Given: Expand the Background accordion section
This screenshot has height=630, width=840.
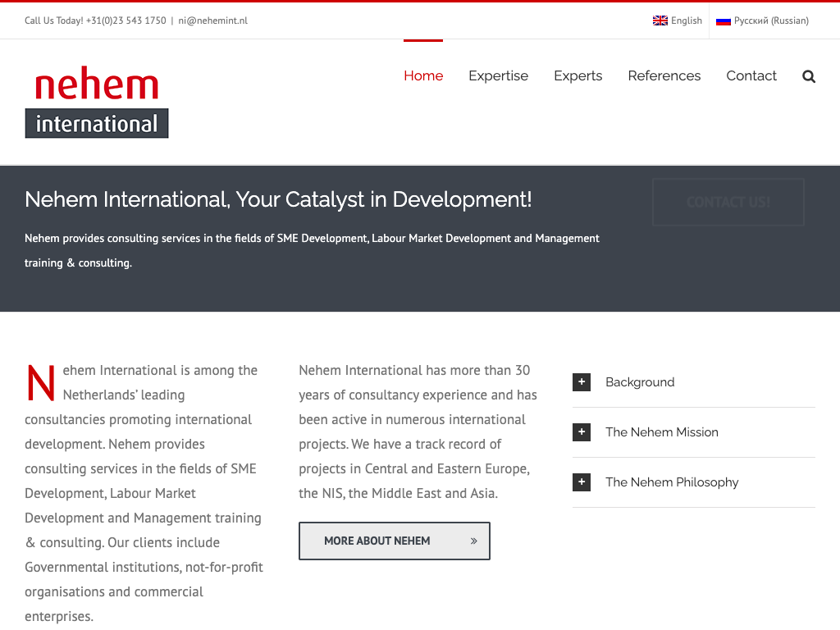Looking at the screenshot, I should click(x=640, y=382).
